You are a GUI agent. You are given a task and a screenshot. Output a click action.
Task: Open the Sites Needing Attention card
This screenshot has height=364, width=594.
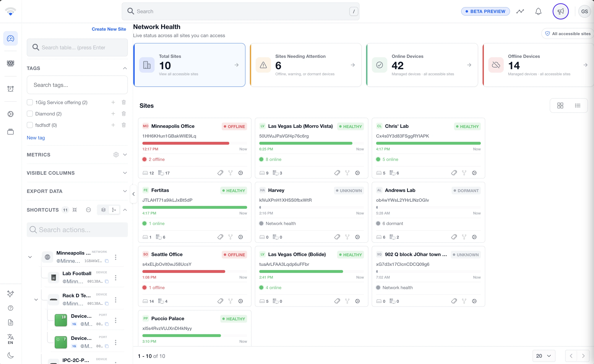point(306,65)
